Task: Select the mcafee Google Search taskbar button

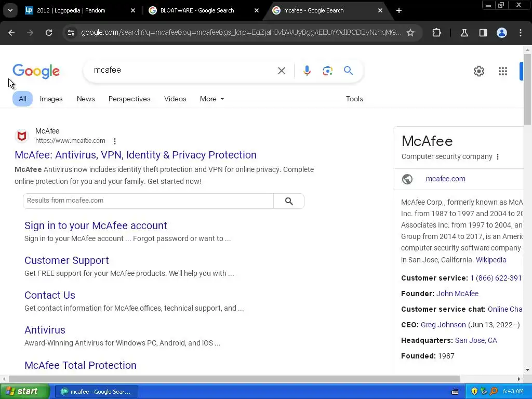Action: point(97,392)
